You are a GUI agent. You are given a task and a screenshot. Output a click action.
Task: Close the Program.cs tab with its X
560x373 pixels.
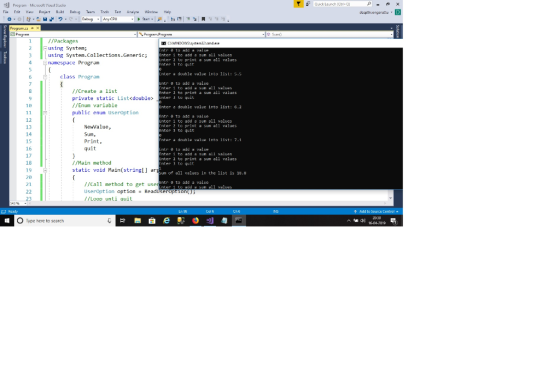pyautogui.click(x=38, y=28)
